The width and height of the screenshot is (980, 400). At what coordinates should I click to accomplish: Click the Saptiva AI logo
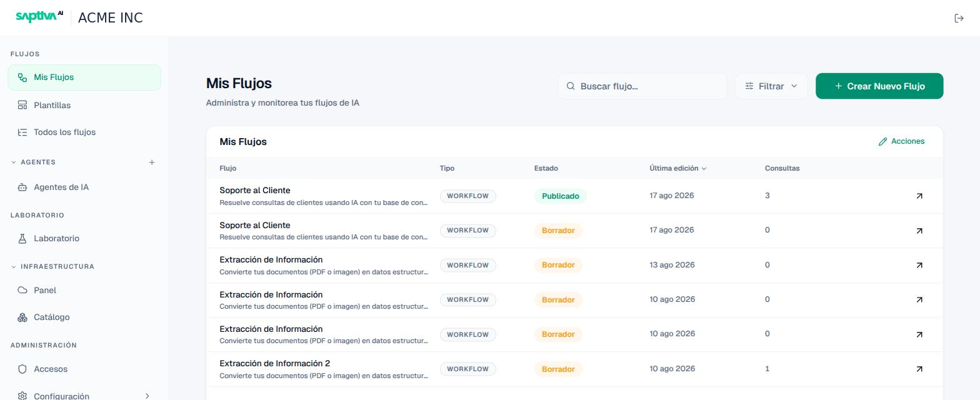coord(39,17)
